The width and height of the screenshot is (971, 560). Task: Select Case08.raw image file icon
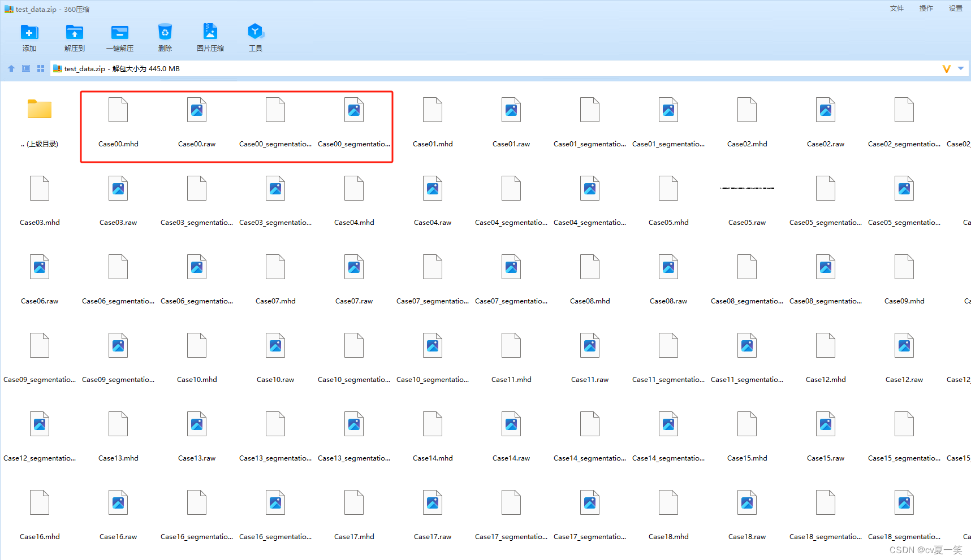[x=668, y=267]
